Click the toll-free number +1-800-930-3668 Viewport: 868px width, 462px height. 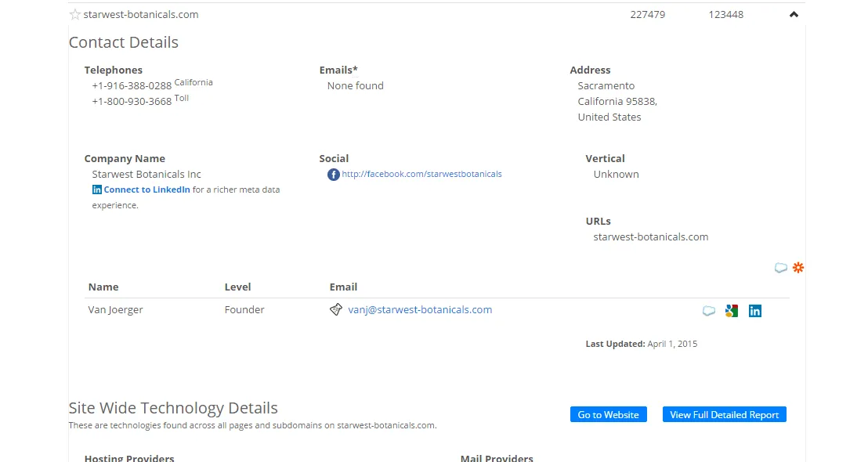tap(132, 101)
